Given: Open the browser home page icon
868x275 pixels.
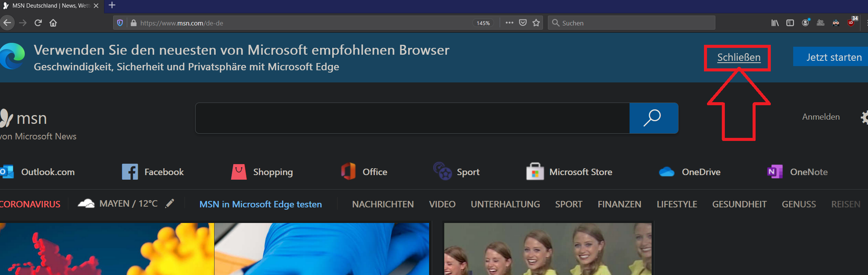Looking at the screenshot, I should pyautogui.click(x=53, y=23).
